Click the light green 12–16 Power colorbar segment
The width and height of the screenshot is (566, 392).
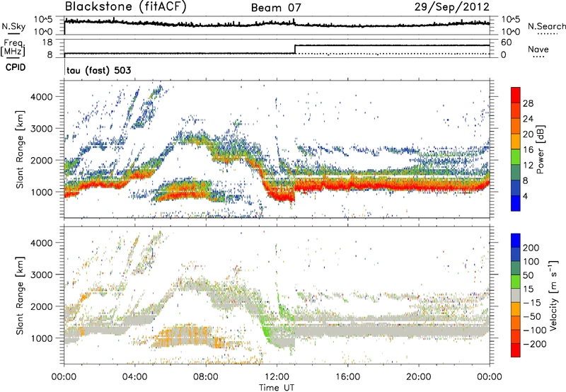click(516, 156)
